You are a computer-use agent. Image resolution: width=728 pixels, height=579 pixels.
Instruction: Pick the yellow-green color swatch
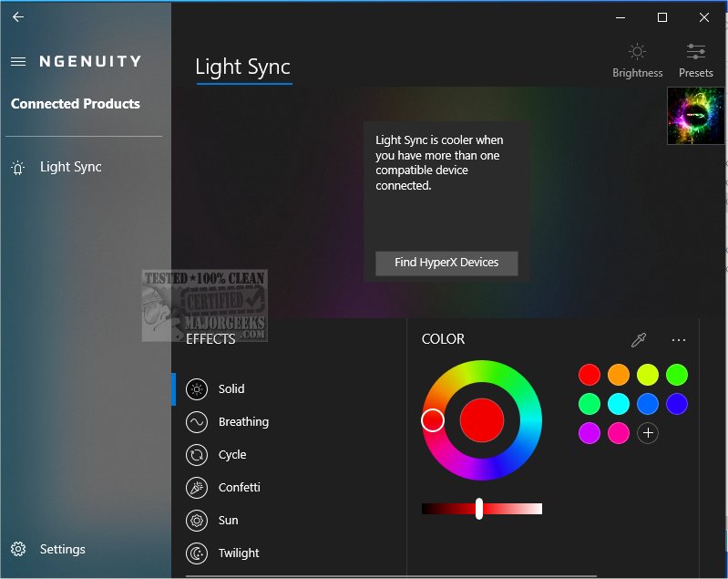click(x=648, y=375)
